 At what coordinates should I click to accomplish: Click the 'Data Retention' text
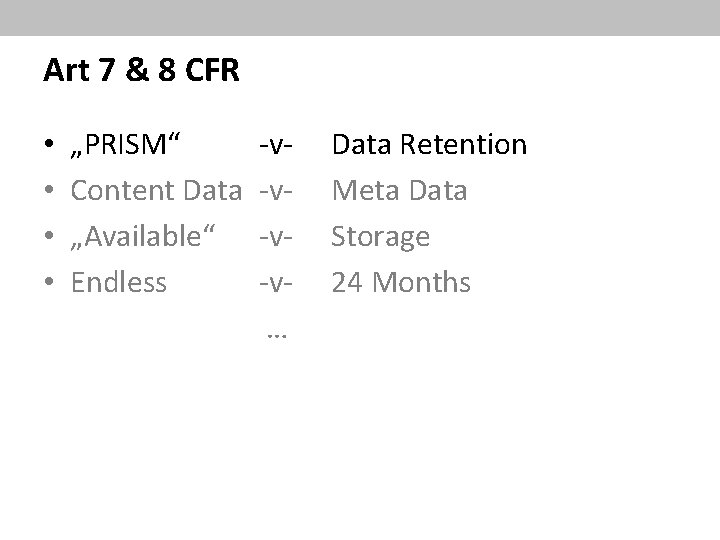(x=429, y=145)
